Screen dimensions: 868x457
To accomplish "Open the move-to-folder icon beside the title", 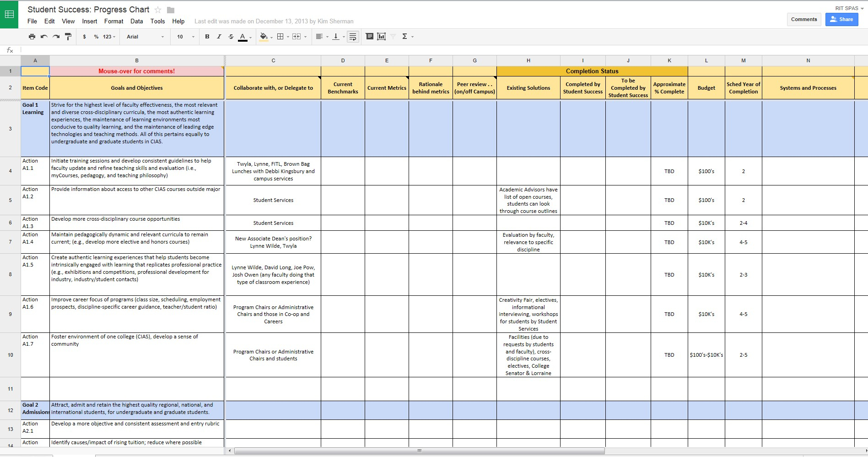I will (x=171, y=10).
